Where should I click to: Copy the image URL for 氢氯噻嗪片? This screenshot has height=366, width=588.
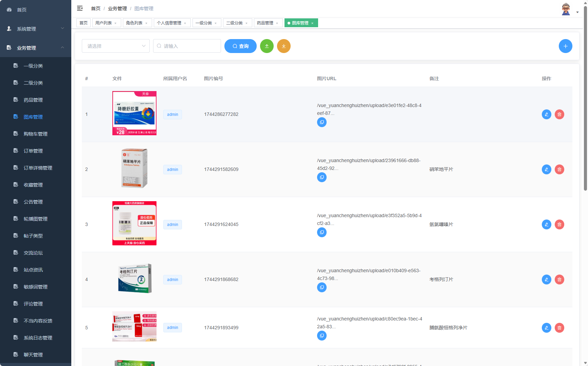coord(321,232)
